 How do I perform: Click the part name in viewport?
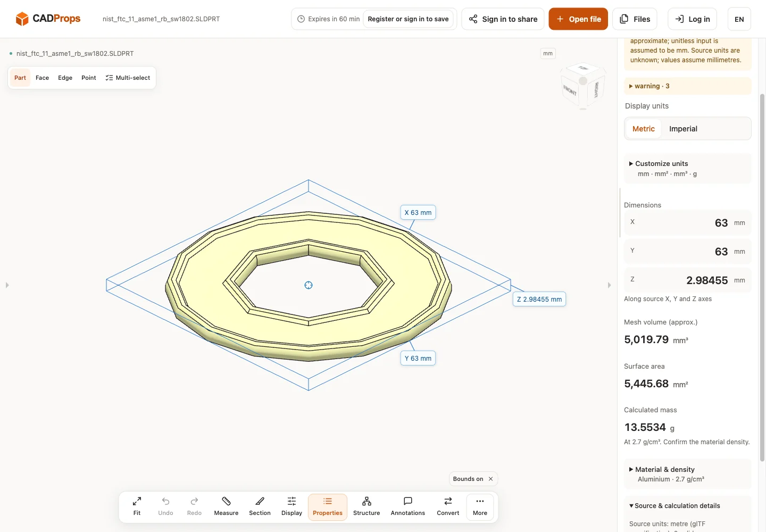coord(75,54)
